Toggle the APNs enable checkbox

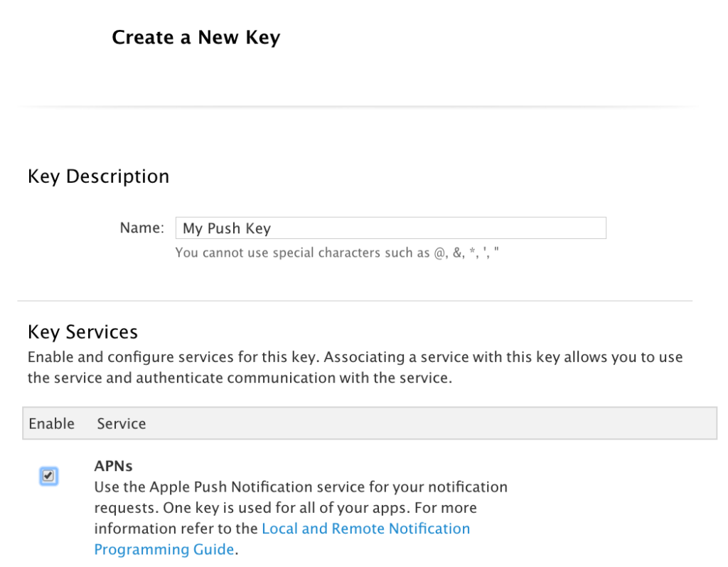pyautogui.click(x=48, y=476)
